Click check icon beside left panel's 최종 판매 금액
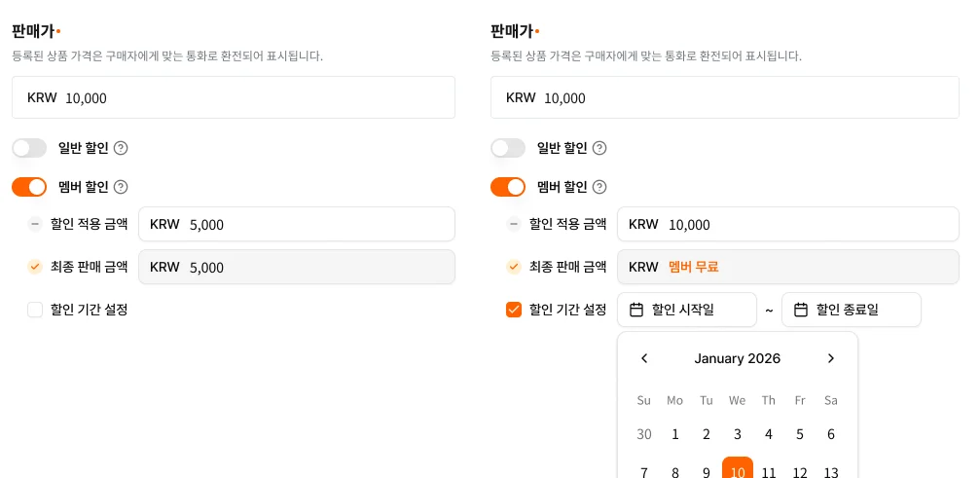 (35, 267)
